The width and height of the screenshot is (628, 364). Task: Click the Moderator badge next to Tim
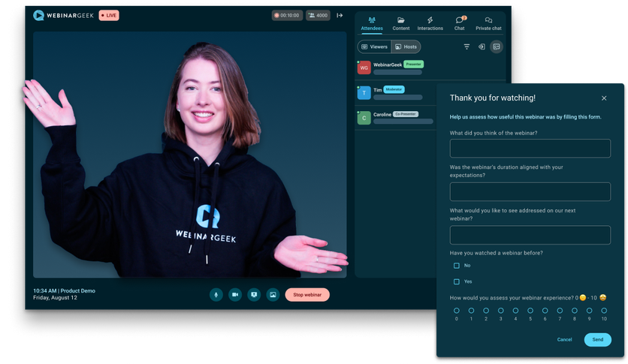click(394, 89)
